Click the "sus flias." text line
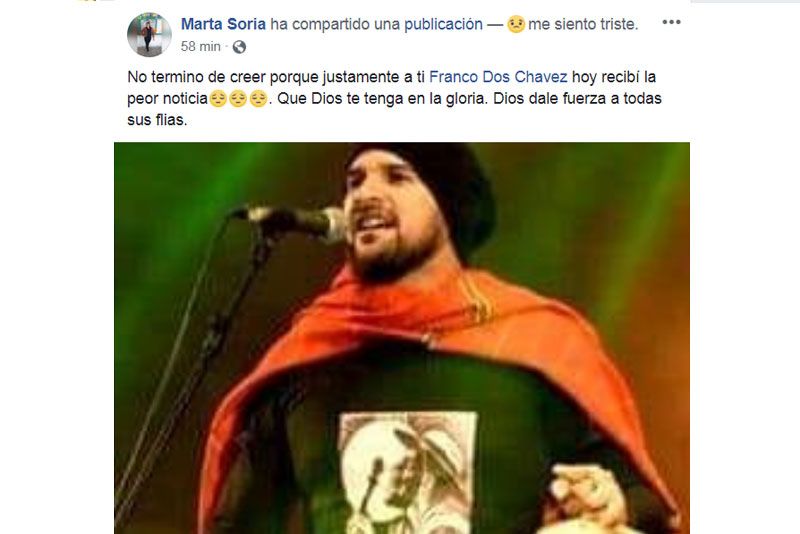Viewport: 800px width, 534px height. (x=157, y=120)
